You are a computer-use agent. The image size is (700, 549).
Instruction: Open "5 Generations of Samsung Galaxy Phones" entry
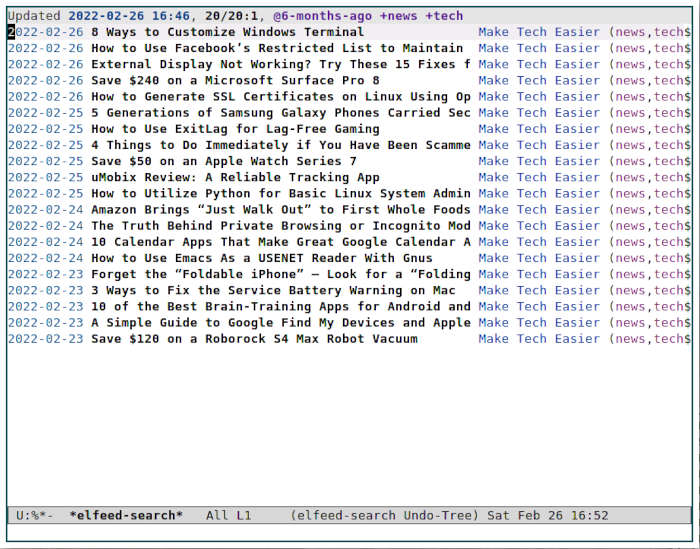(280, 112)
